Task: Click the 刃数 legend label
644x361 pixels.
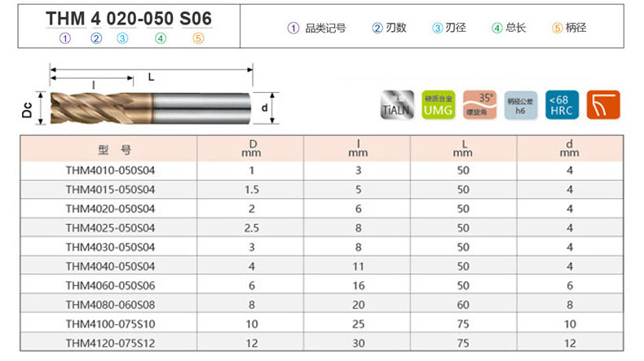Action: coord(393,28)
